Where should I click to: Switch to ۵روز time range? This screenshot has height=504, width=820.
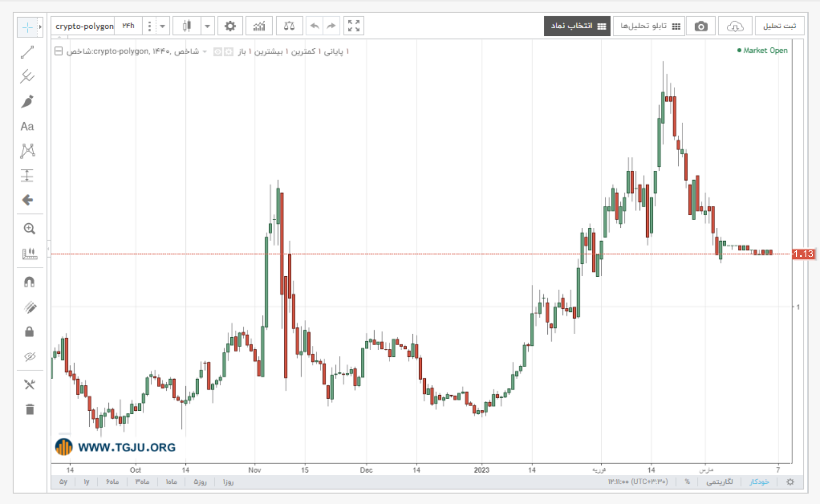(200, 482)
